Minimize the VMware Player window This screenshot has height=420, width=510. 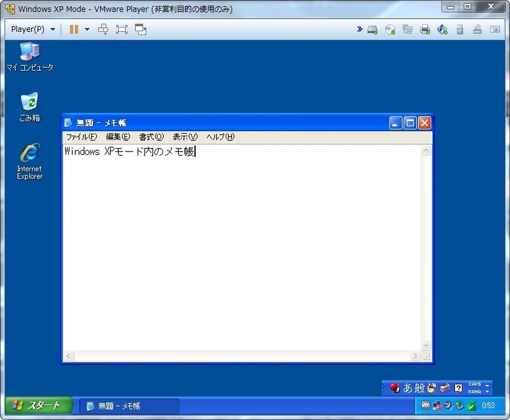[450, 7]
